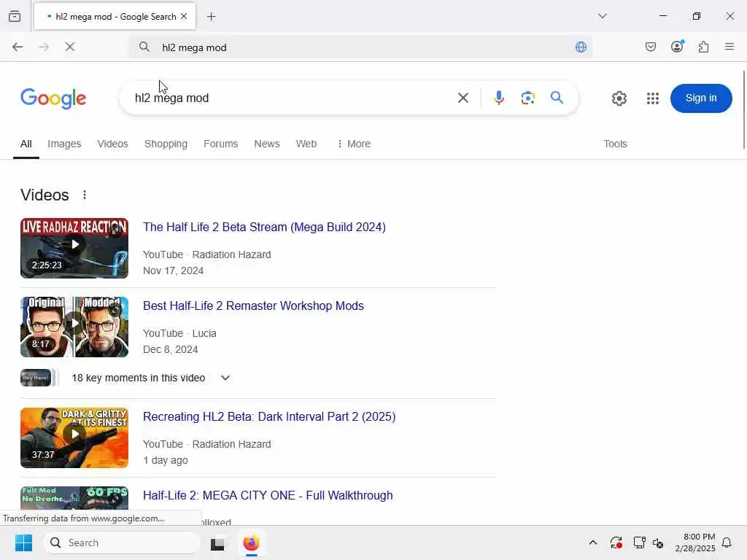747x560 pixels.
Task: Open Firefox application hamburger menu
Action: [x=729, y=47]
